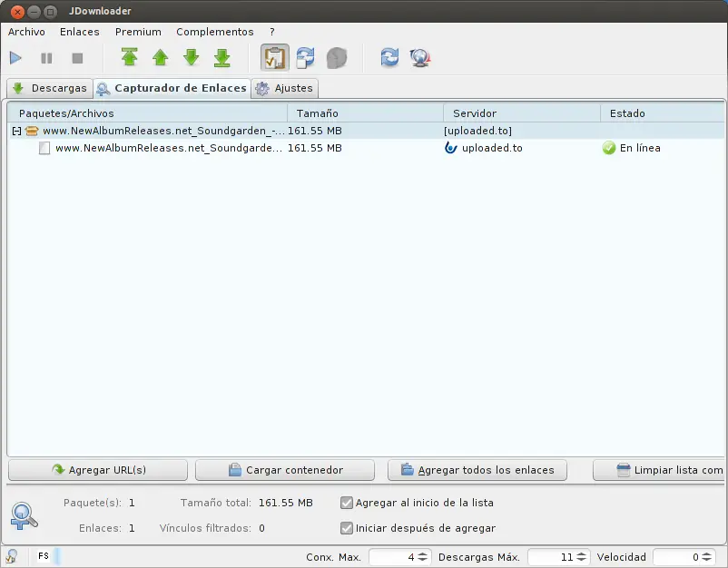Switch to the Ajustes tab
This screenshot has height=568, width=728.
[285, 88]
